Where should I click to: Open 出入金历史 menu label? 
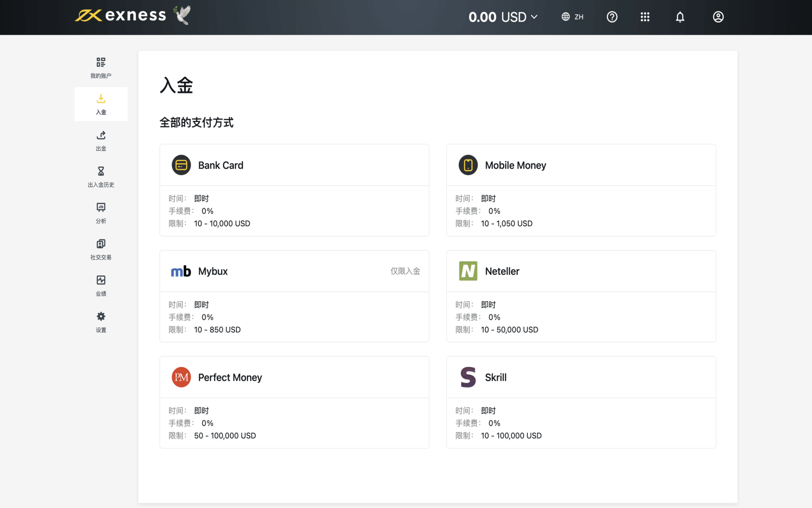tap(101, 185)
